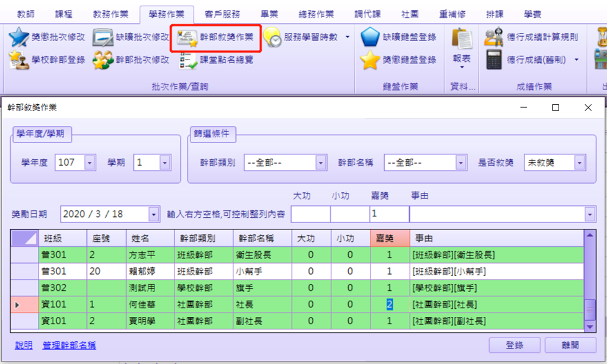Click name cell 賈明學
Screen dimensions: 607x364
(x=150, y=321)
